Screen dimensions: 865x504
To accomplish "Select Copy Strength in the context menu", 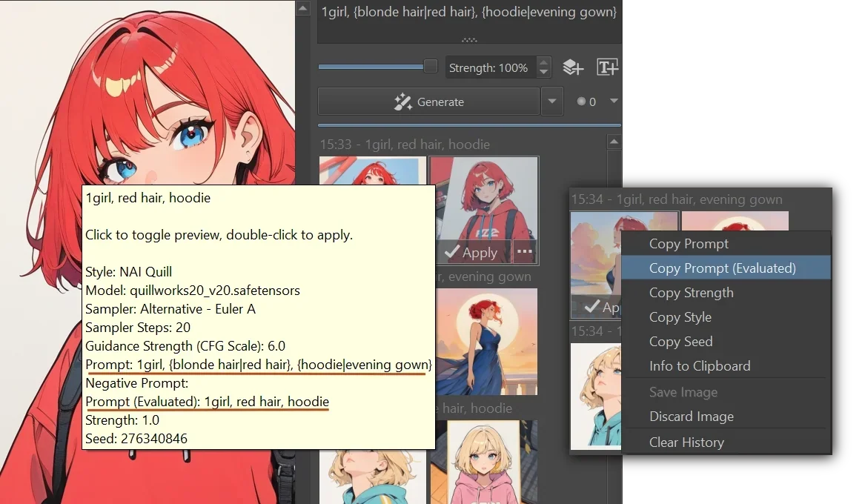I will [x=691, y=293].
